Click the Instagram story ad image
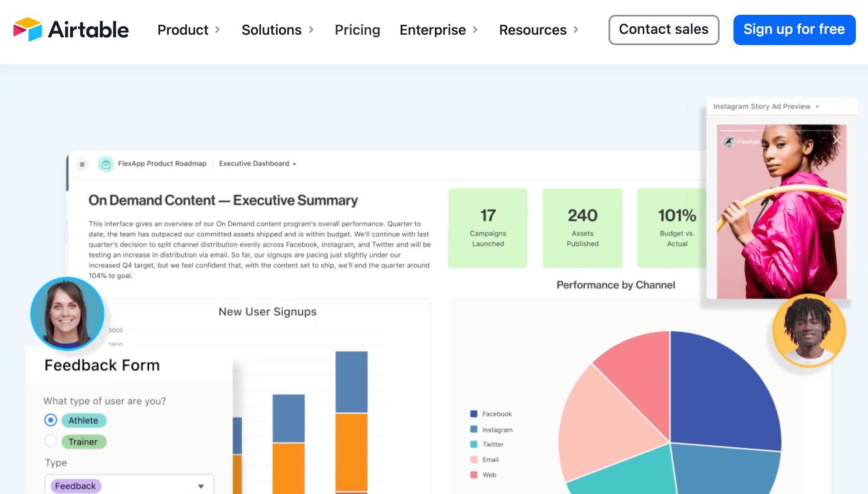 [x=781, y=217]
